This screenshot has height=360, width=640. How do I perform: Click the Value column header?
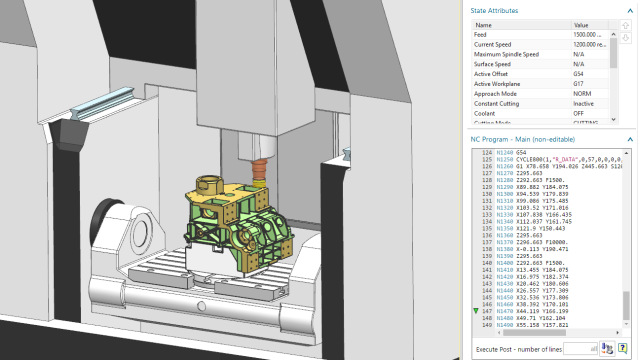589,25
